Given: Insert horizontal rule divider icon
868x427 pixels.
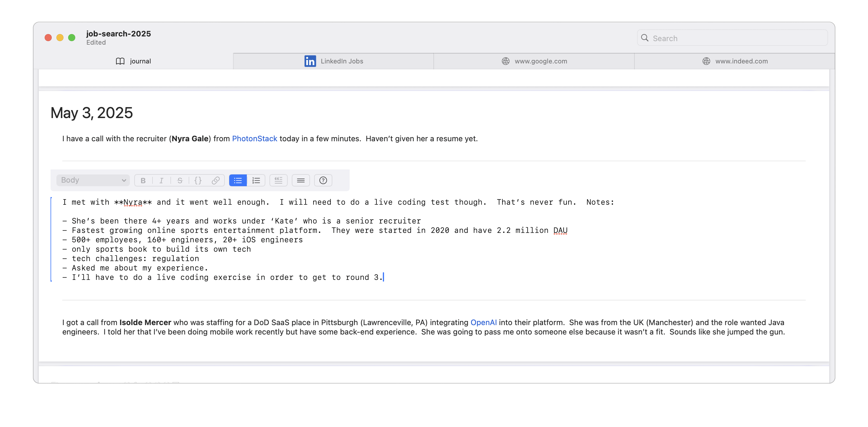Looking at the screenshot, I should (301, 181).
